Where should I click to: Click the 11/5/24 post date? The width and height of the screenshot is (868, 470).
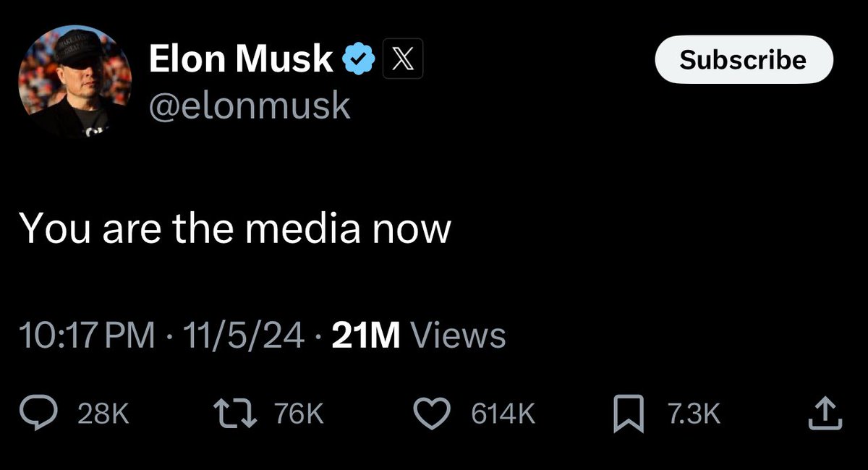click(242, 336)
